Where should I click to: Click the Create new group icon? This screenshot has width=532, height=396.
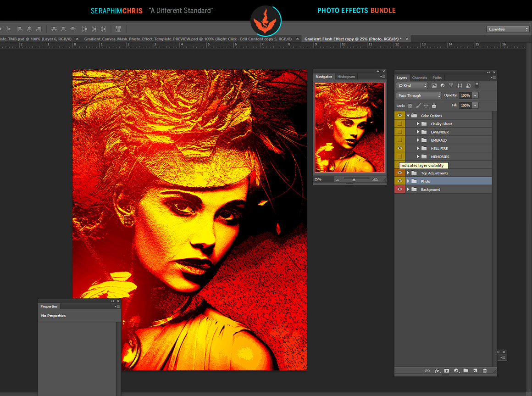[x=466, y=371]
